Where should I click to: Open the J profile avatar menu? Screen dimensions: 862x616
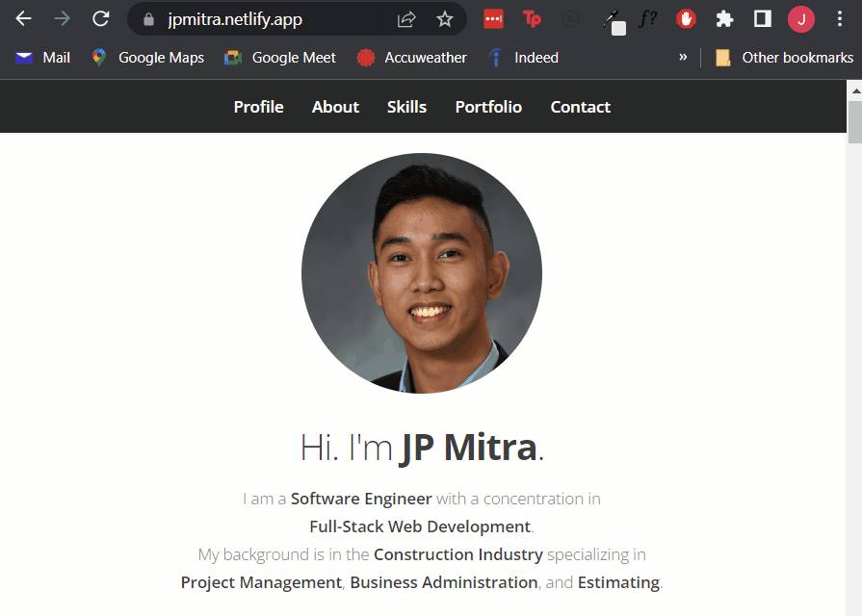coord(801,19)
